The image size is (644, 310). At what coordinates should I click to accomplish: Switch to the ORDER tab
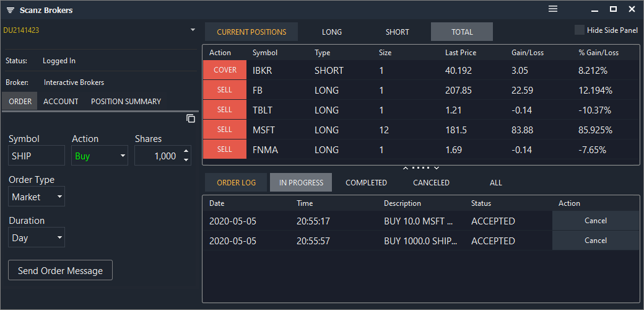click(20, 101)
